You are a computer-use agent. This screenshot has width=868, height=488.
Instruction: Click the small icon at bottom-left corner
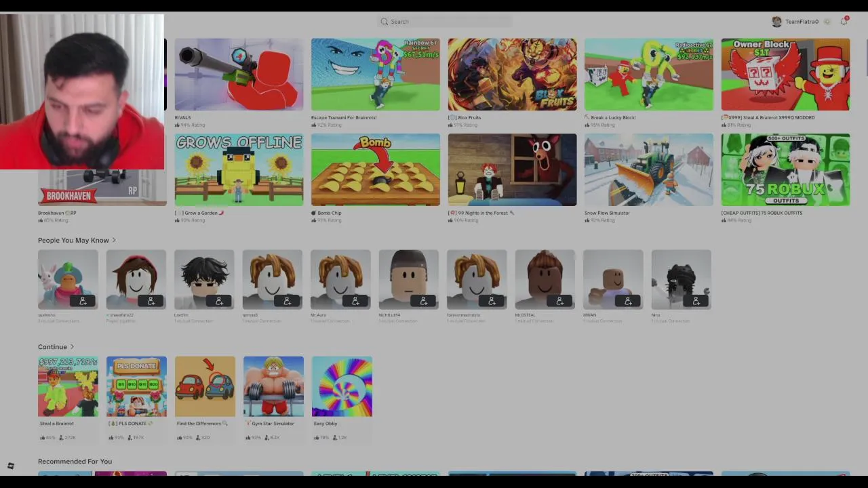tap(11, 466)
